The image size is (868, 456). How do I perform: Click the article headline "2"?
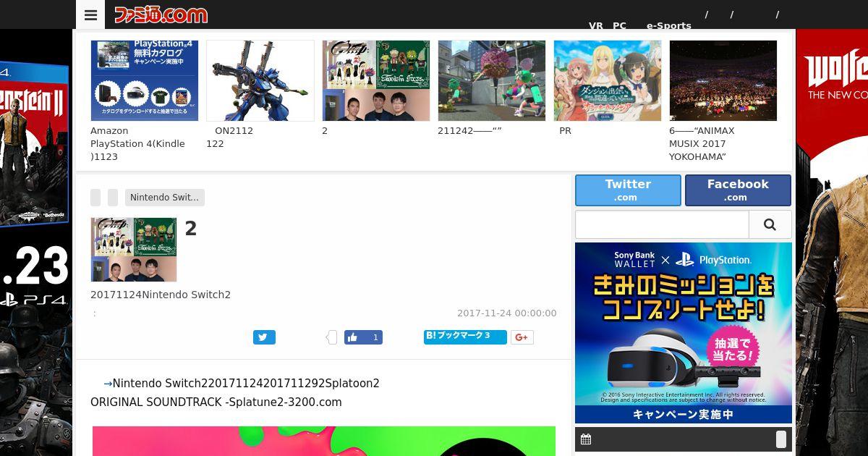[x=191, y=229]
